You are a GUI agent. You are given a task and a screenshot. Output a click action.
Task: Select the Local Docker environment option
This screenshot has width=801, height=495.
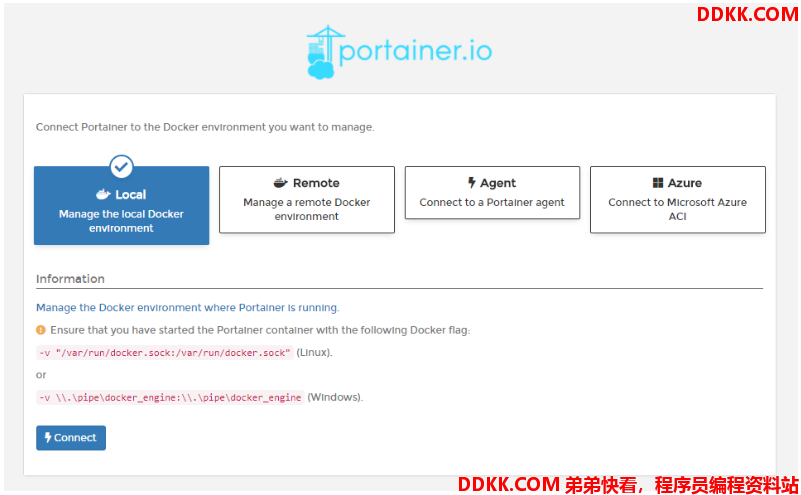pyautogui.click(x=122, y=205)
